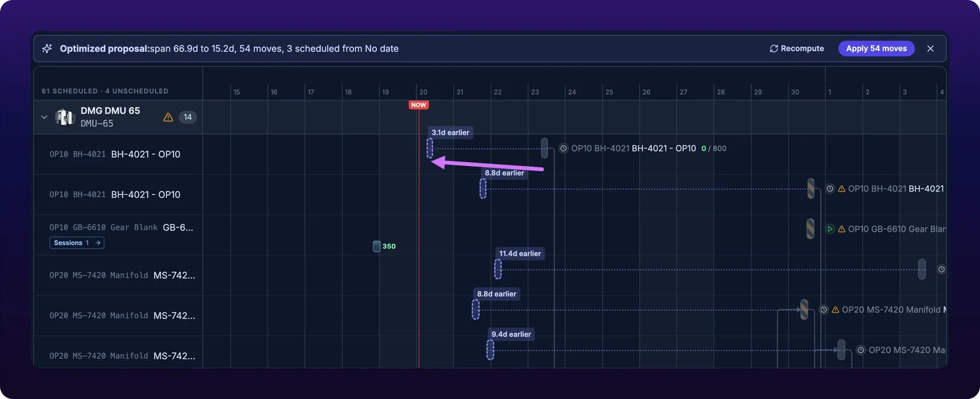Click the clock icon in the 9.4d earlier row
This screenshot has width=980, height=399.
coord(860,350)
